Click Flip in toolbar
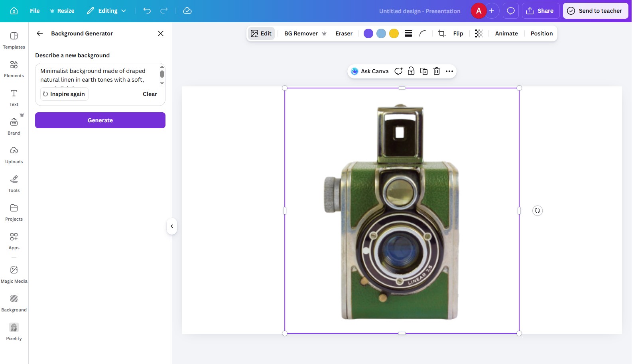This screenshot has width=632, height=364. (458, 33)
